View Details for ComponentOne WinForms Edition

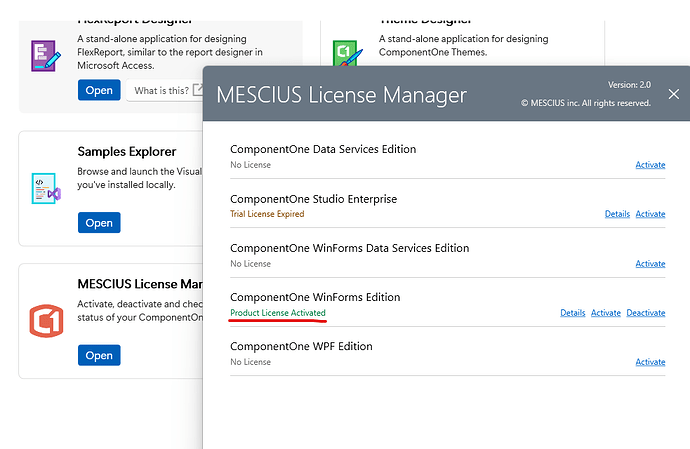coord(572,313)
